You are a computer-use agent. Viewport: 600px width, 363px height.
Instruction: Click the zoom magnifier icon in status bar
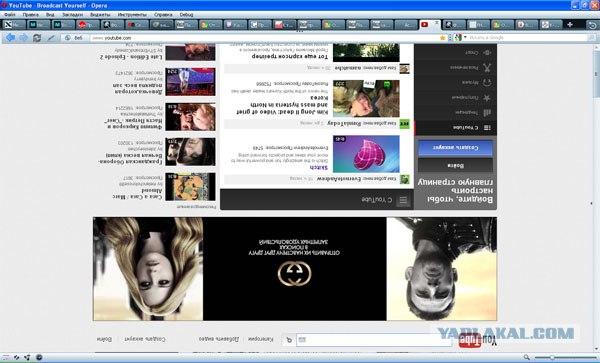(x=527, y=357)
